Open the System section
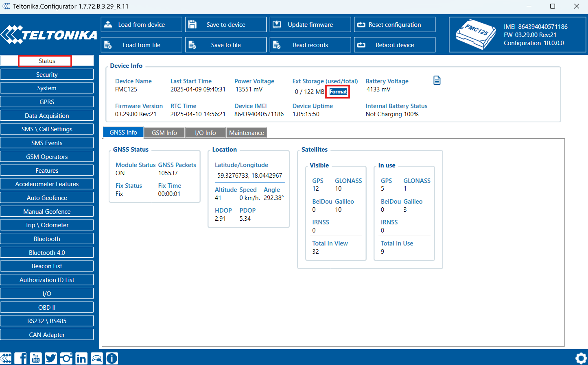Screen dimensions: 588x365 tap(47, 88)
